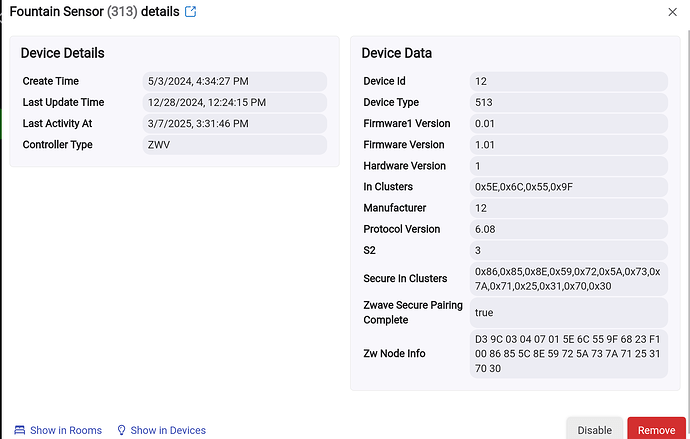Select the Create Time value field
The width and height of the screenshot is (690, 439).
point(234,81)
